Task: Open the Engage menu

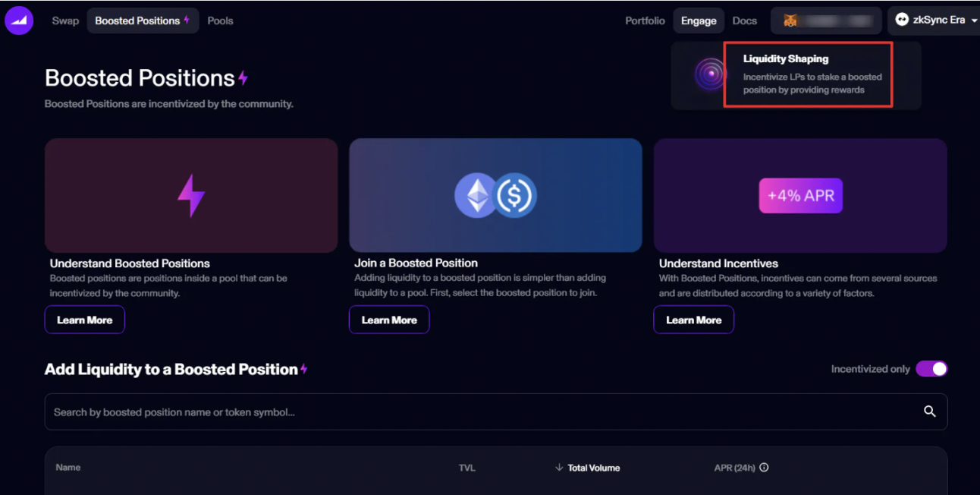Action: pyautogui.click(x=698, y=20)
